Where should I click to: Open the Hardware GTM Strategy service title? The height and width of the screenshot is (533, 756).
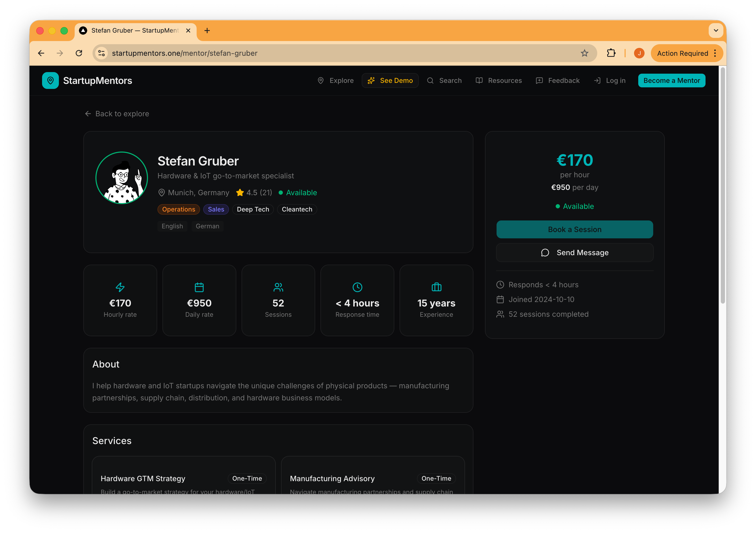pyautogui.click(x=143, y=478)
